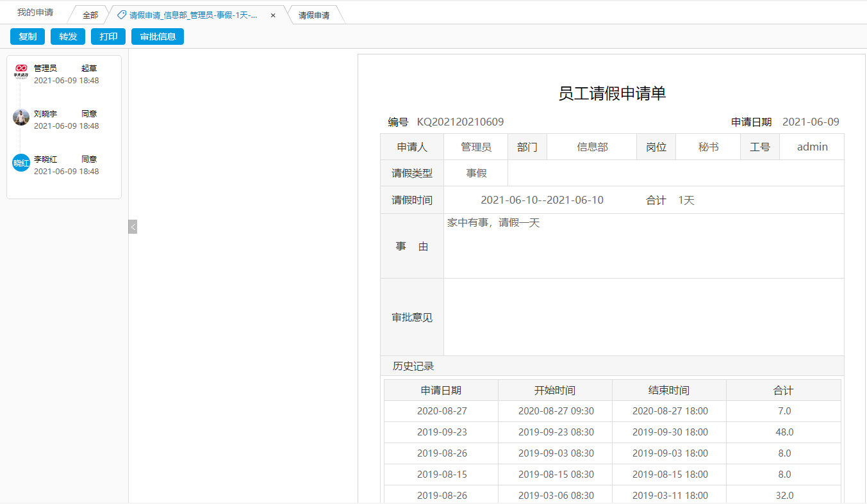Image resolution: width=867 pixels, height=504 pixels.
Task: Close the 请假申请_信息部 tab
Action: [273, 15]
